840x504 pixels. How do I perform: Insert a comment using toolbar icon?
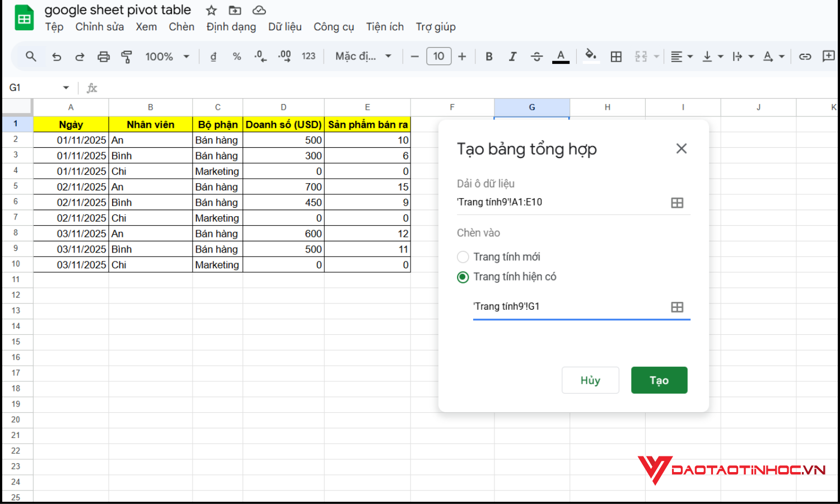(x=829, y=56)
